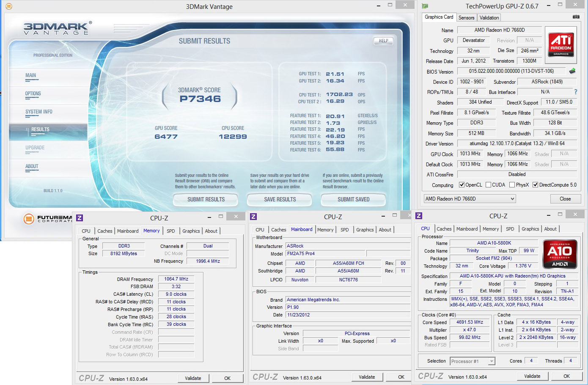The height and width of the screenshot is (385, 588).
Task: Click the NB Frequency value 1996.4 MHz
Action: click(x=208, y=261)
